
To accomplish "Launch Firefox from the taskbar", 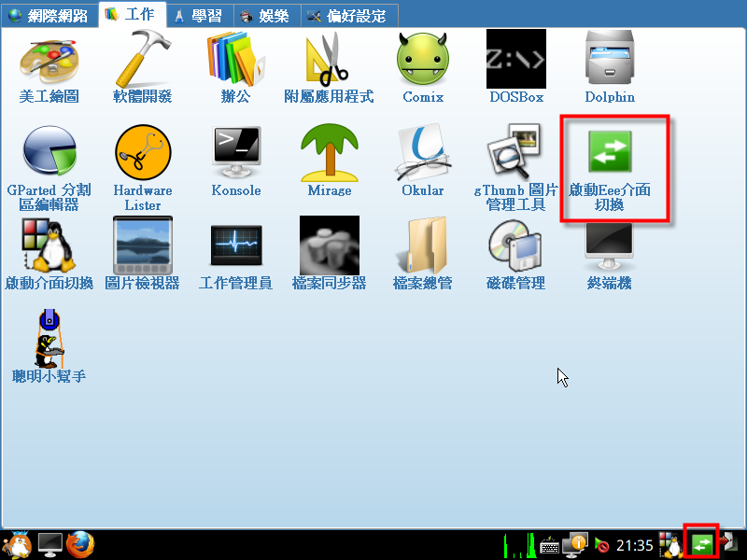I will tap(80, 543).
